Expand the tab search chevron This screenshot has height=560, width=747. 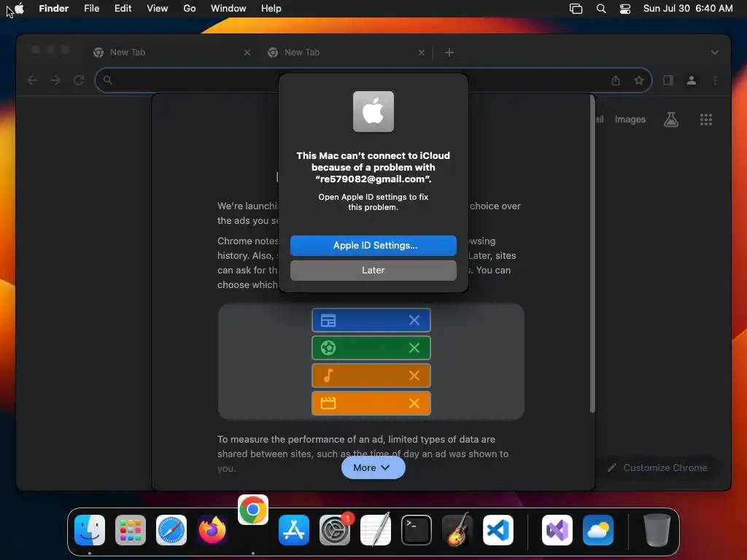[x=714, y=52]
